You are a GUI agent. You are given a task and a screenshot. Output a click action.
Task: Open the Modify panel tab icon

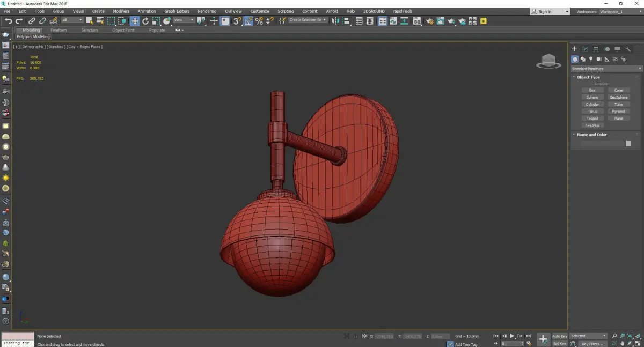click(585, 49)
